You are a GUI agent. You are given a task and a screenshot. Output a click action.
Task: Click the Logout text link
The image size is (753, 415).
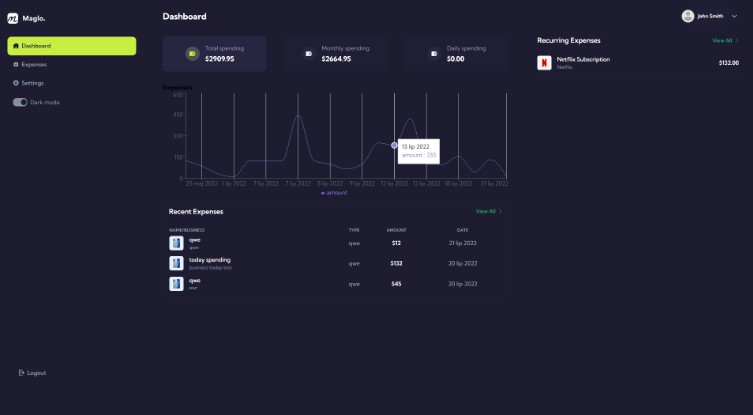tap(37, 373)
